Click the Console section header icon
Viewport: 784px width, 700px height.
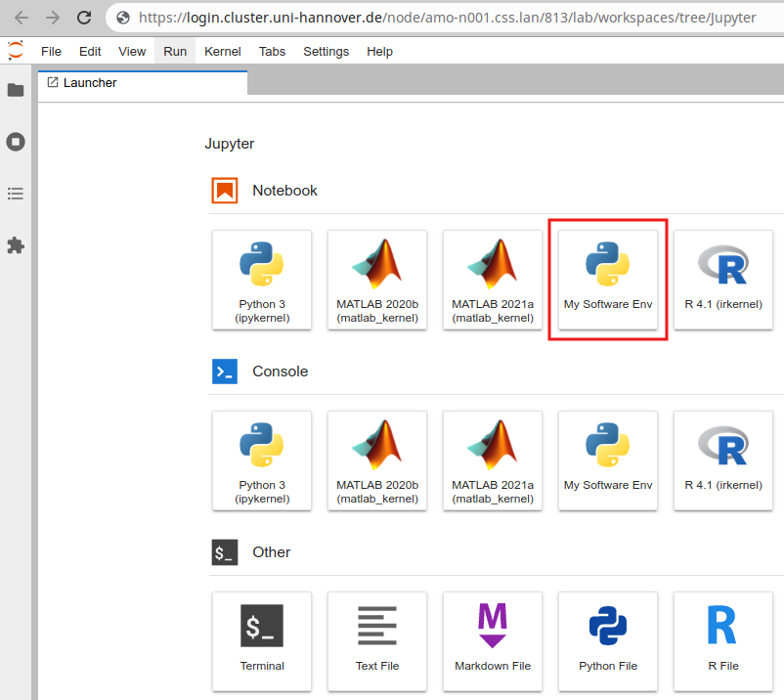225,372
